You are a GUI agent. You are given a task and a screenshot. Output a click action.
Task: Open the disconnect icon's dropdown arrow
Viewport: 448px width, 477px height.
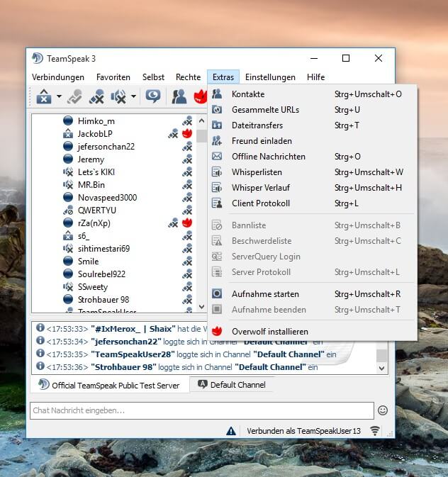pos(59,96)
